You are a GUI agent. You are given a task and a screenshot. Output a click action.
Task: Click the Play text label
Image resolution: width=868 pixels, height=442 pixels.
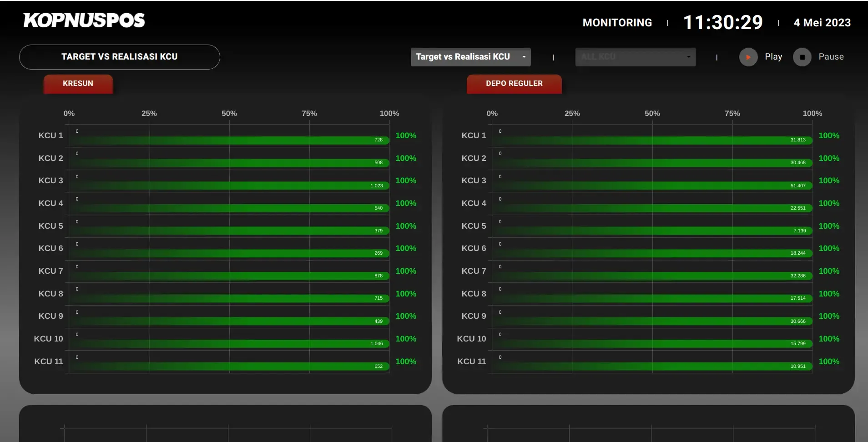pyautogui.click(x=773, y=57)
